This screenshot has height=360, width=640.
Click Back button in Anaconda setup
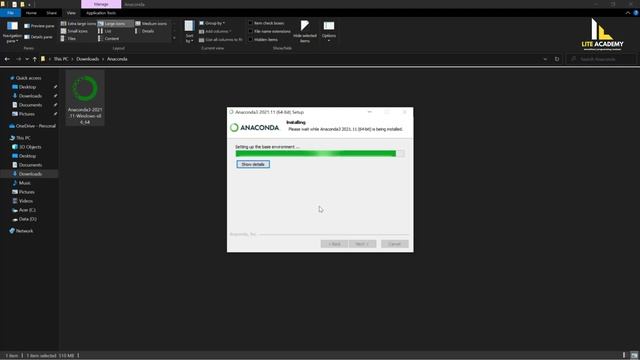click(334, 244)
